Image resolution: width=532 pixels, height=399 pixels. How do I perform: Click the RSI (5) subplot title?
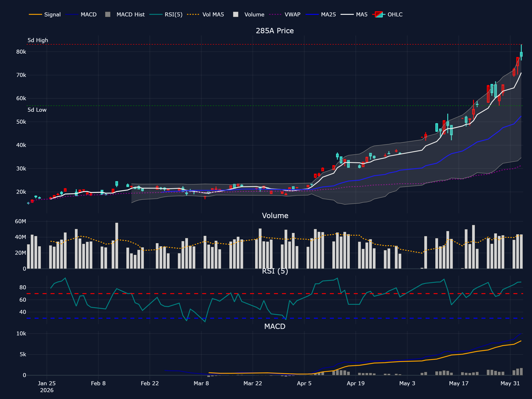tap(275, 271)
